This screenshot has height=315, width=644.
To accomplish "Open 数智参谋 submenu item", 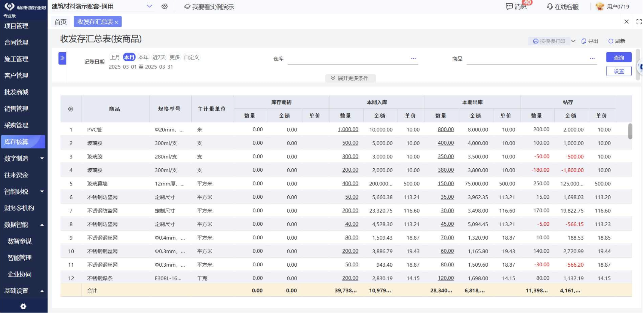I will pyautogui.click(x=20, y=241).
